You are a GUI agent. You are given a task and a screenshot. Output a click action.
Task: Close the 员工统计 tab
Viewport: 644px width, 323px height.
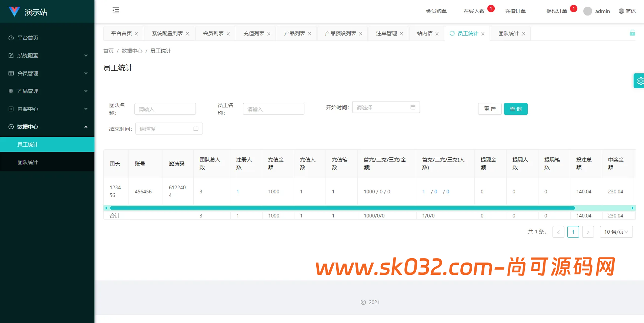click(483, 34)
